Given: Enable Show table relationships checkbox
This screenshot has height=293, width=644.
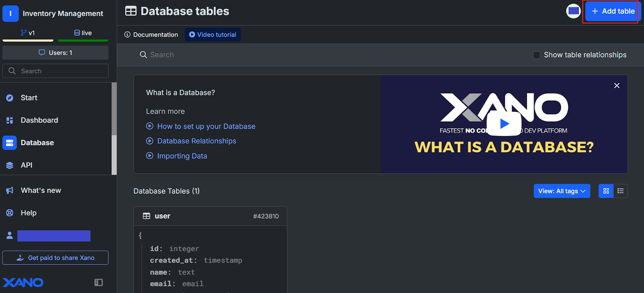Looking at the screenshot, I should [537, 55].
